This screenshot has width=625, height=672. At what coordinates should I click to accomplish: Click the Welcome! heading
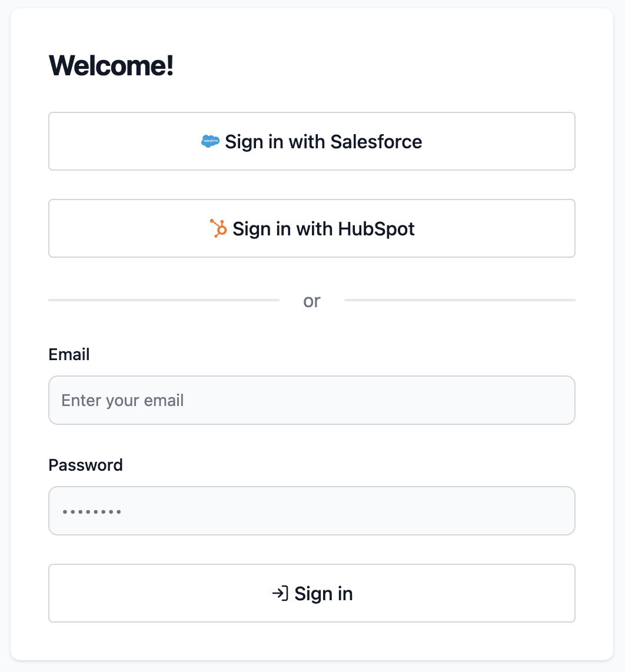coord(111,65)
